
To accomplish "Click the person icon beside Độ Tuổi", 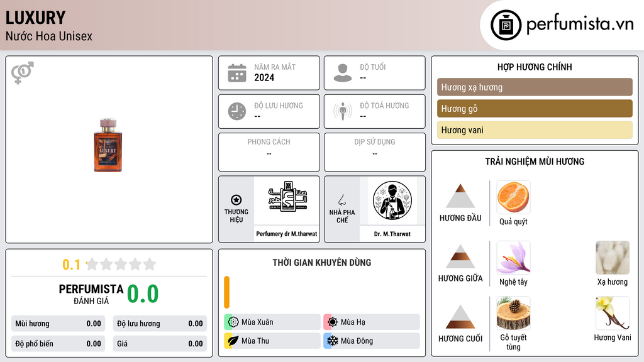I will point(343,73).
